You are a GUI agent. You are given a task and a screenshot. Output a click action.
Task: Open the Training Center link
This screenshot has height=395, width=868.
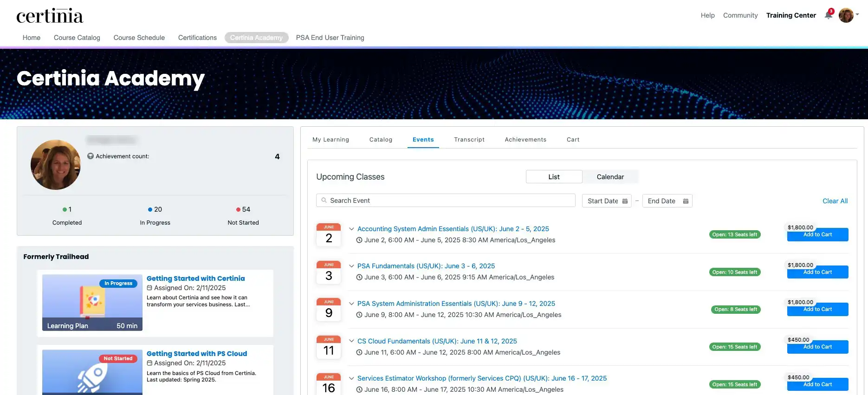click(x=791, y=15)
